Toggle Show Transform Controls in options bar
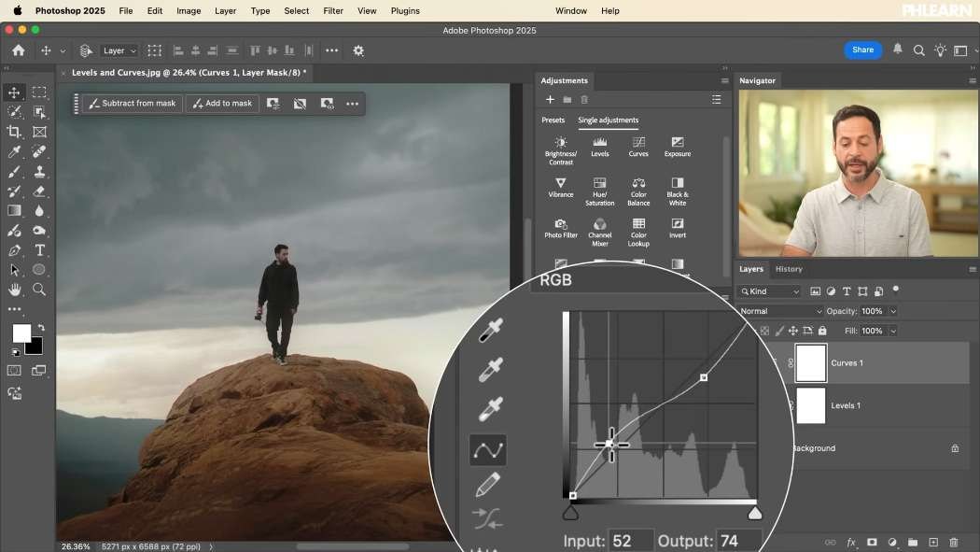The height and width of the screenshot is (552, 980). click(x=154, y=50)
